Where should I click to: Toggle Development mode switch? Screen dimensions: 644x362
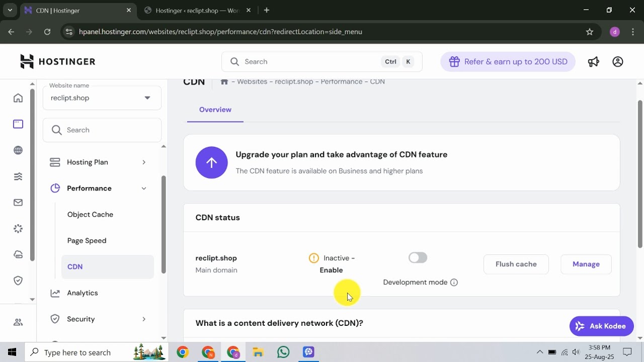tap(418, 258)
